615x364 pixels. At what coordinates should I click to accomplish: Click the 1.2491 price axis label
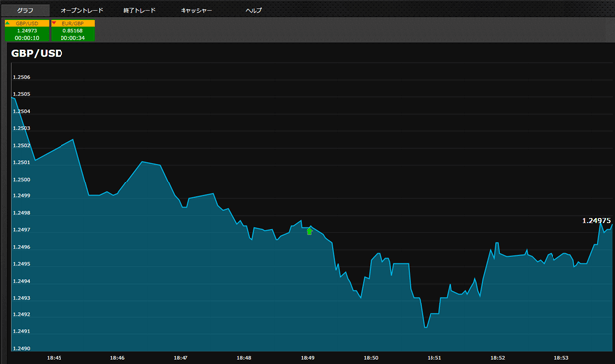click(x=21, y=331)
